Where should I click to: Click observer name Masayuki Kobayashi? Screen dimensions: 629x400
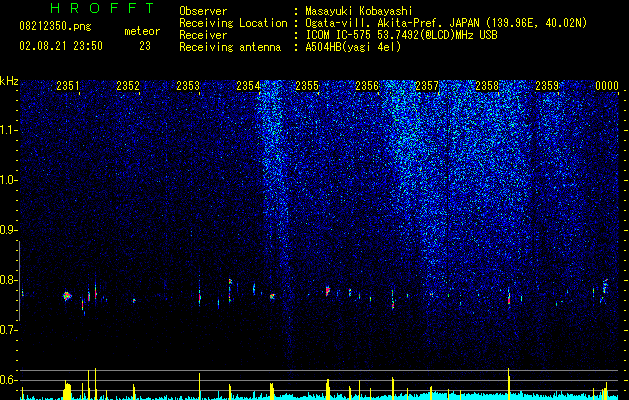pos(359,11)
